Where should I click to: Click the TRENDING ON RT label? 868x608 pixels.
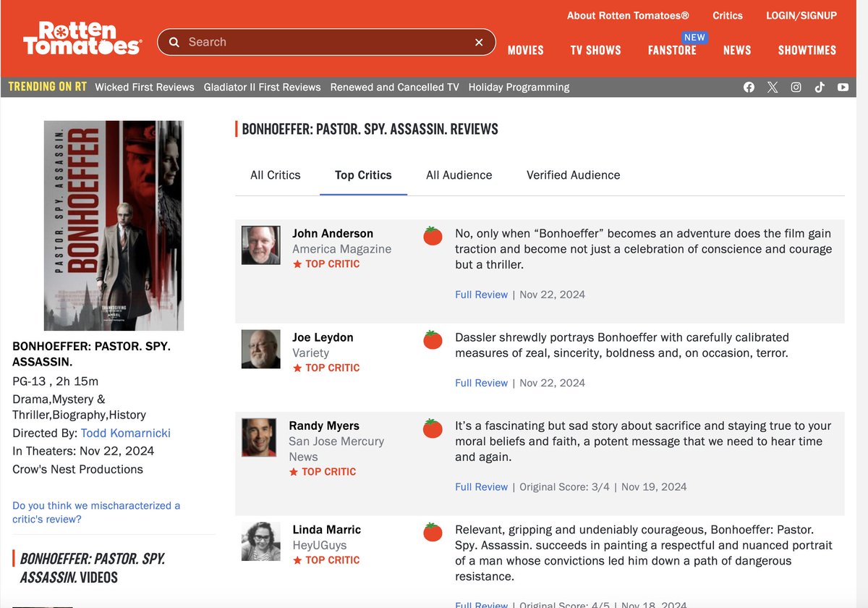(x=47, y=86)
